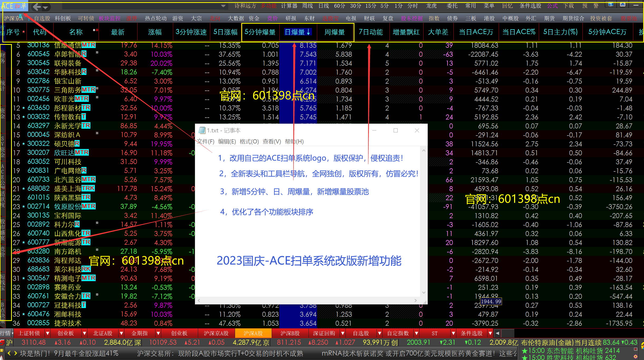Click the previous news arrow in ticker

coord(9,353)
